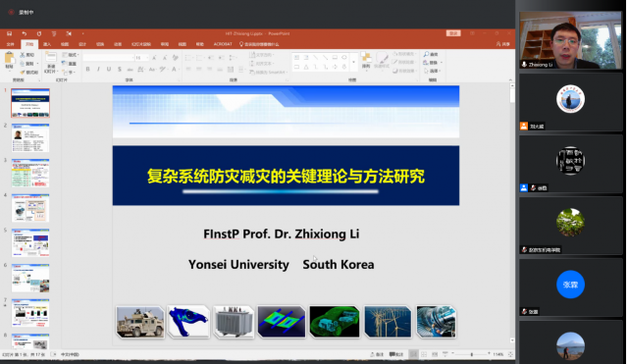Undo the last action

[x=24, y=33]
